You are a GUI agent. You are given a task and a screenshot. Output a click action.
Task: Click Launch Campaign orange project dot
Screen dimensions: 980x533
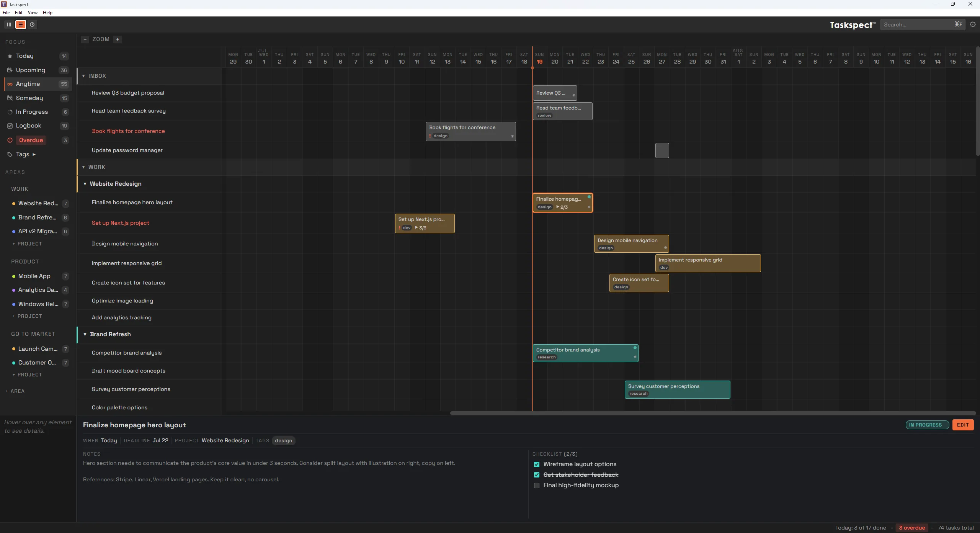14,349
